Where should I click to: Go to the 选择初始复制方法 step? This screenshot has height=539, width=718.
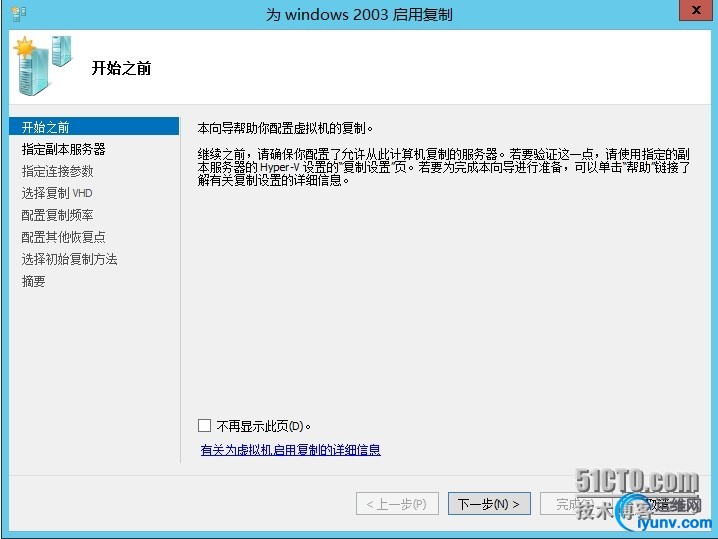click(69, 259)
